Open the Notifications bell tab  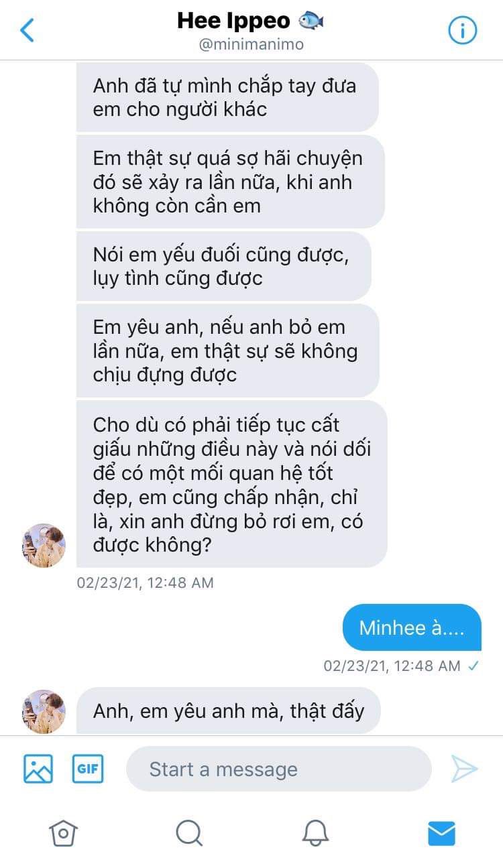tap(315, 833)
